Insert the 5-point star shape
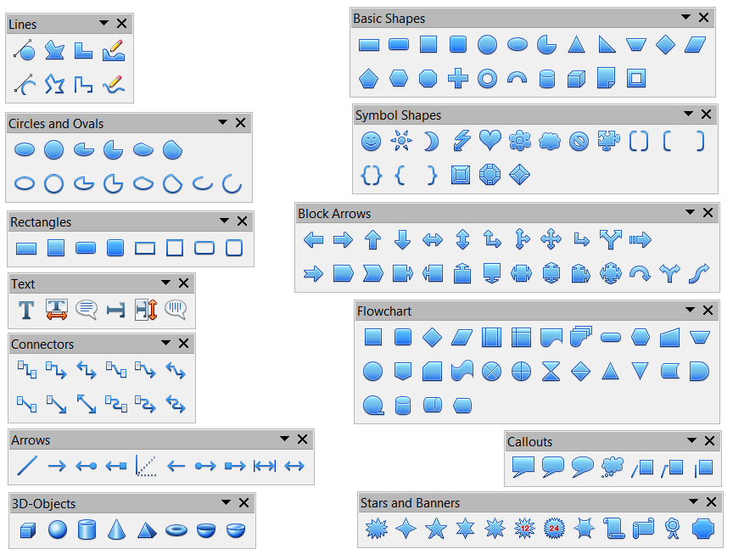The width and height of the screenshot is (733, 560). tap(436, 529)
